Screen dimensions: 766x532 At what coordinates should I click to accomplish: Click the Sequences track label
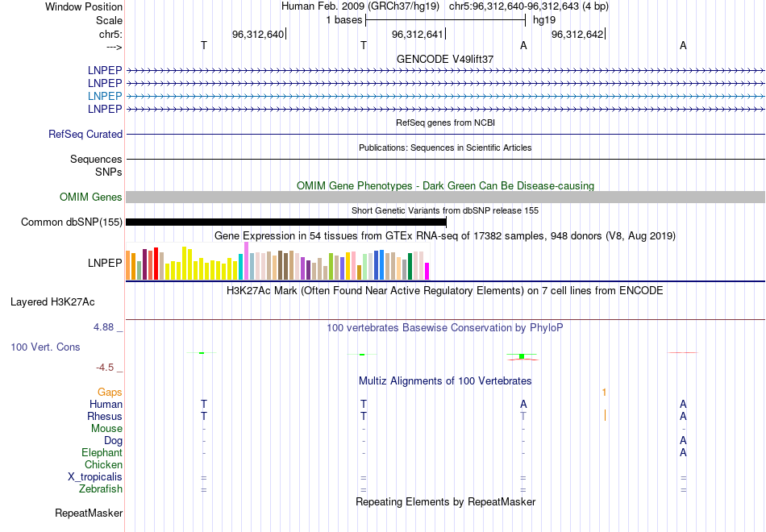(x=96, y=160)
